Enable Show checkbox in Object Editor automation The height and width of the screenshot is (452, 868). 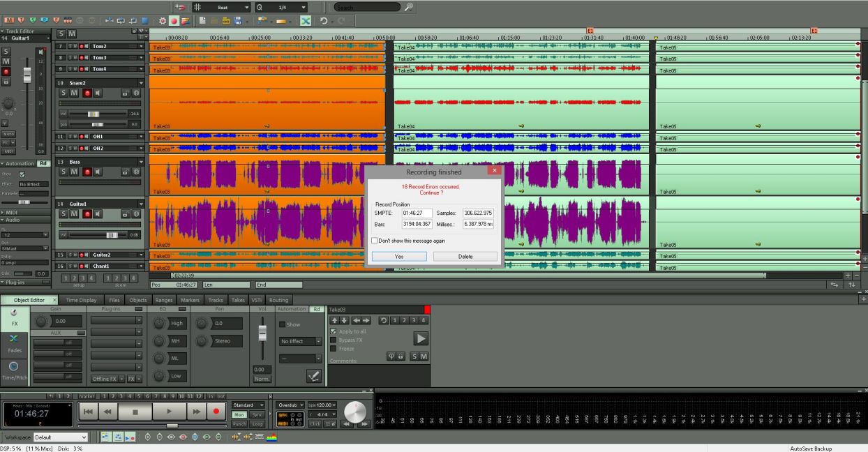pos(283,324)
